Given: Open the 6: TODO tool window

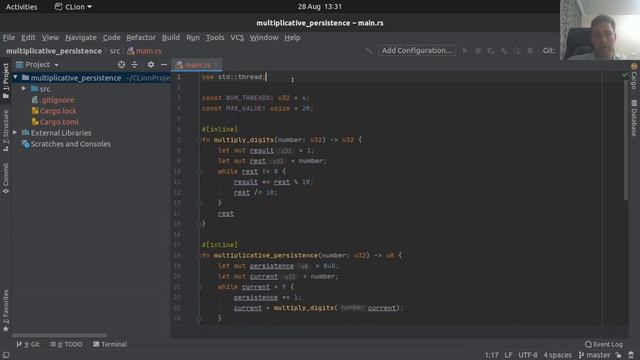Looking at the screenshot, I should pyautogui.click(x=66, y=344).
